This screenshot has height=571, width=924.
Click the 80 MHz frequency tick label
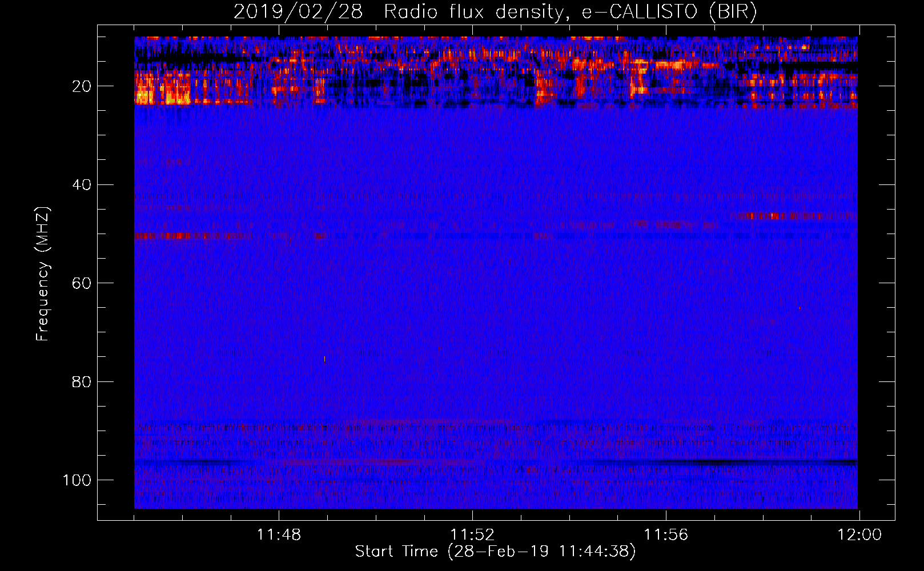[82, 382]
